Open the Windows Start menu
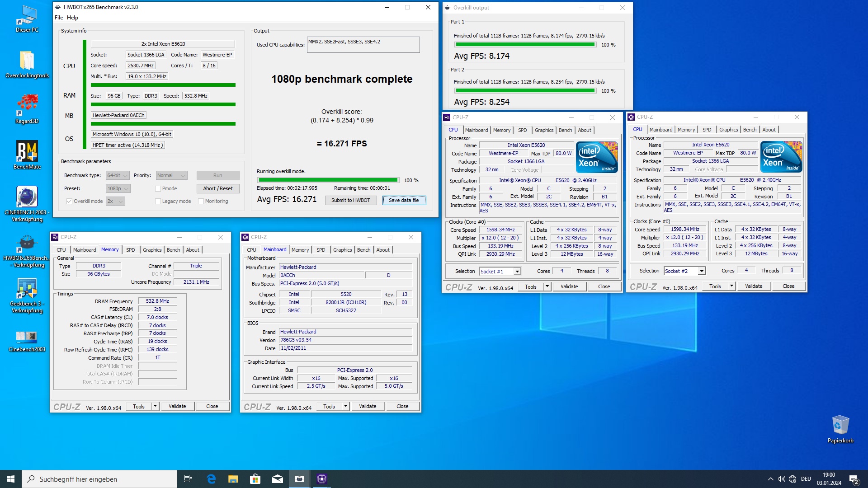Viewport: 868px width, 488px height. (x=11, y=479)
